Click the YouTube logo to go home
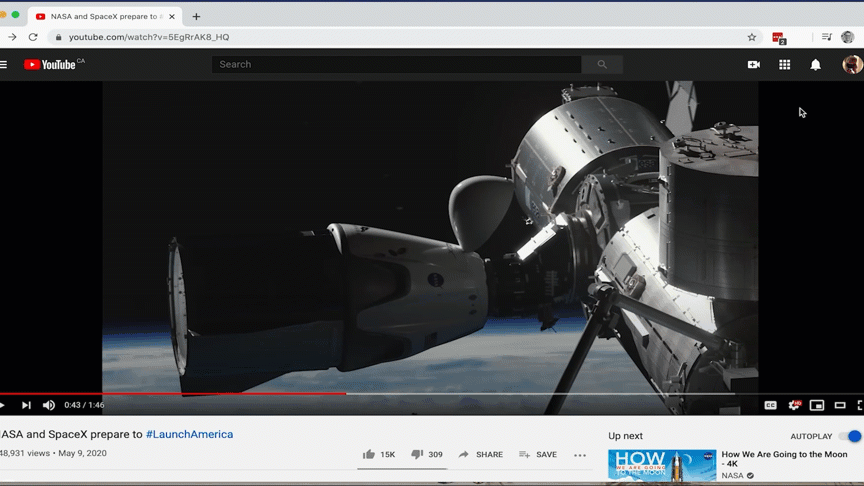The width and height of the screenshot is (864, 486). tap(49, 64)
